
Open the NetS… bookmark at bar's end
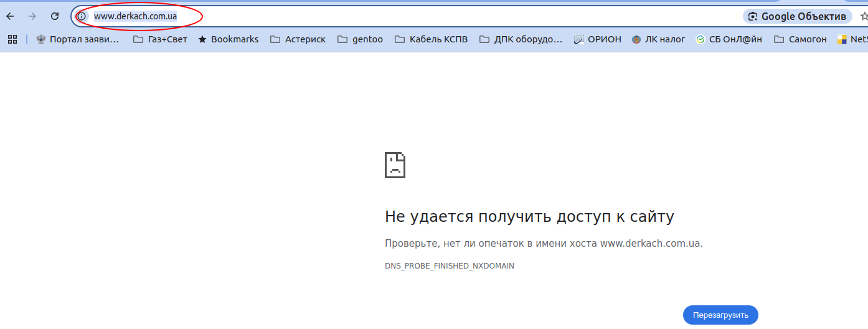(852, 39)
